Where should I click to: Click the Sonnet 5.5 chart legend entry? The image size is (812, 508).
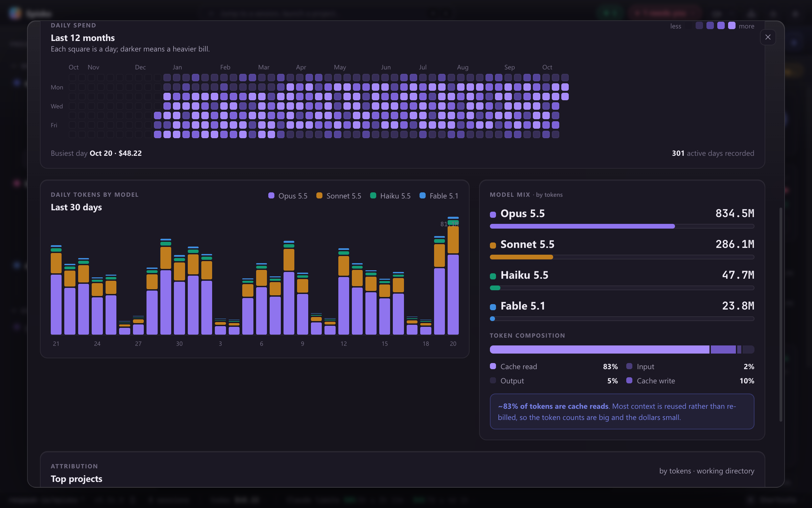(339, 196)
